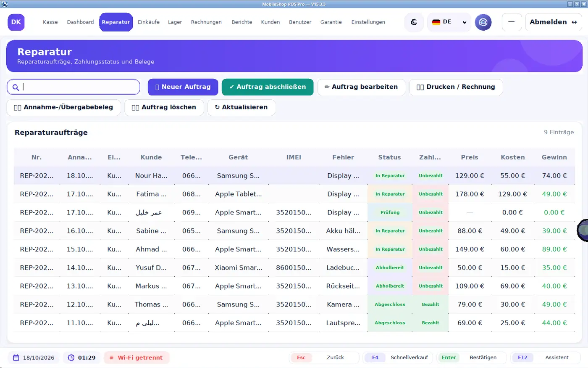588x368 pixels.
Task: Click the search magnifier icon
Action: tap(16, 87)
